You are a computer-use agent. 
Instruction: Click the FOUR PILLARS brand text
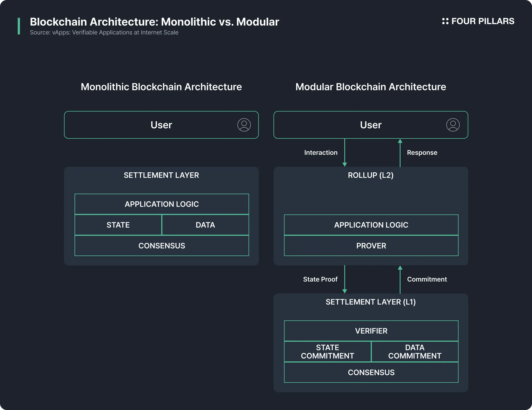coord(483,21)
